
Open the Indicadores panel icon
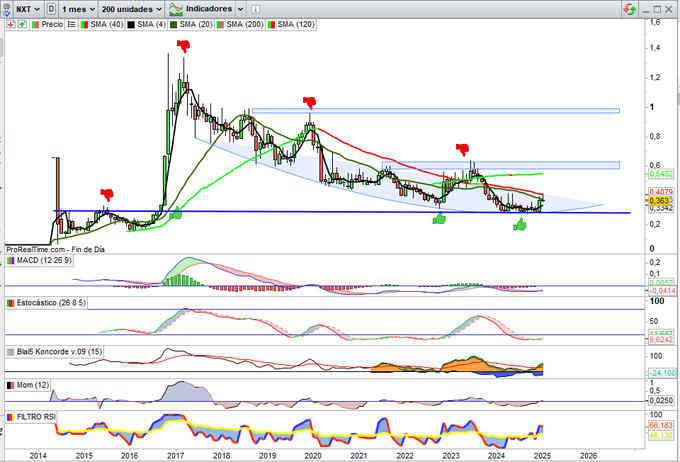(x=177, y=7)
